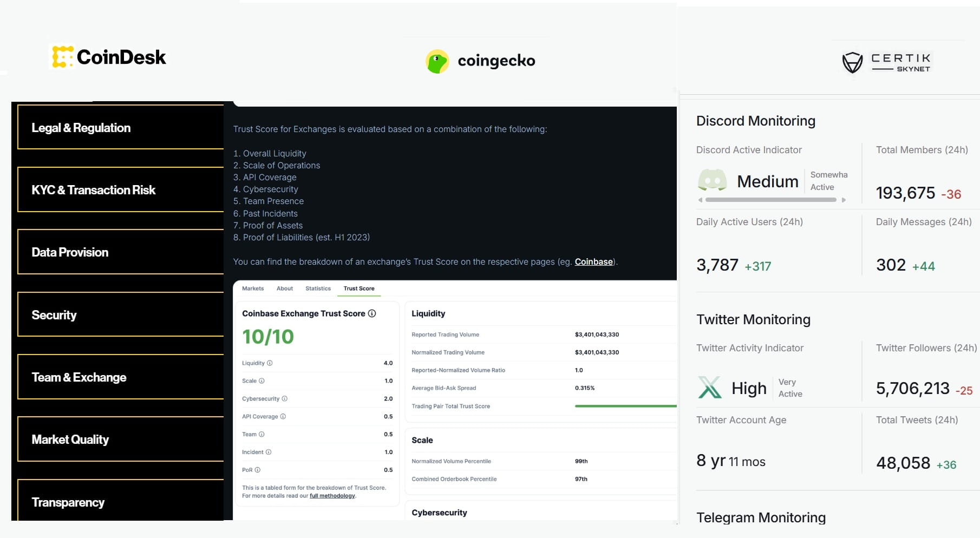The width and height of the screenshot is (980, 538).
Task: Switch to the Statistics tab
Action: click(318, 288)
